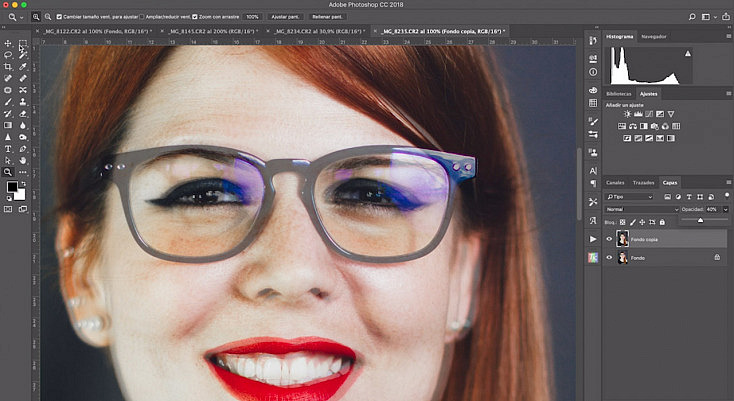Screen dimensions: 734x401
Task: Enable 'Ampliar/reducir vent.' checkbox
Action: click(x=142, y=17)
